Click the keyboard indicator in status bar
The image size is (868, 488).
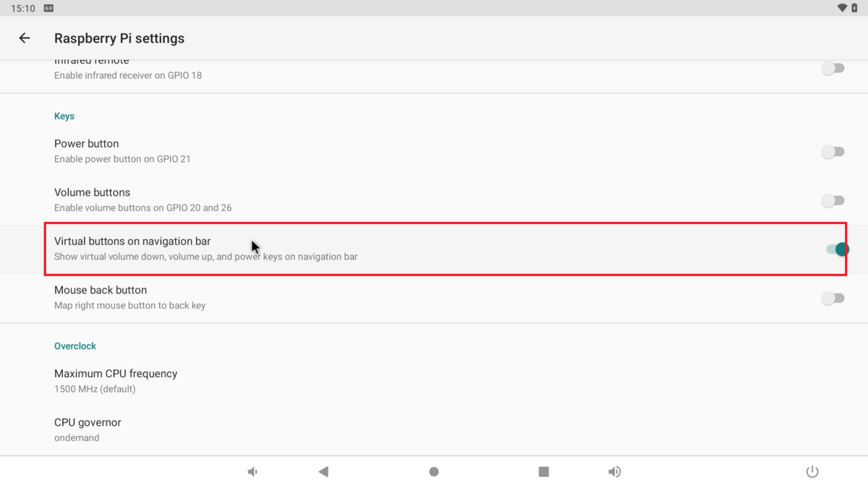[x=48, y=8]
